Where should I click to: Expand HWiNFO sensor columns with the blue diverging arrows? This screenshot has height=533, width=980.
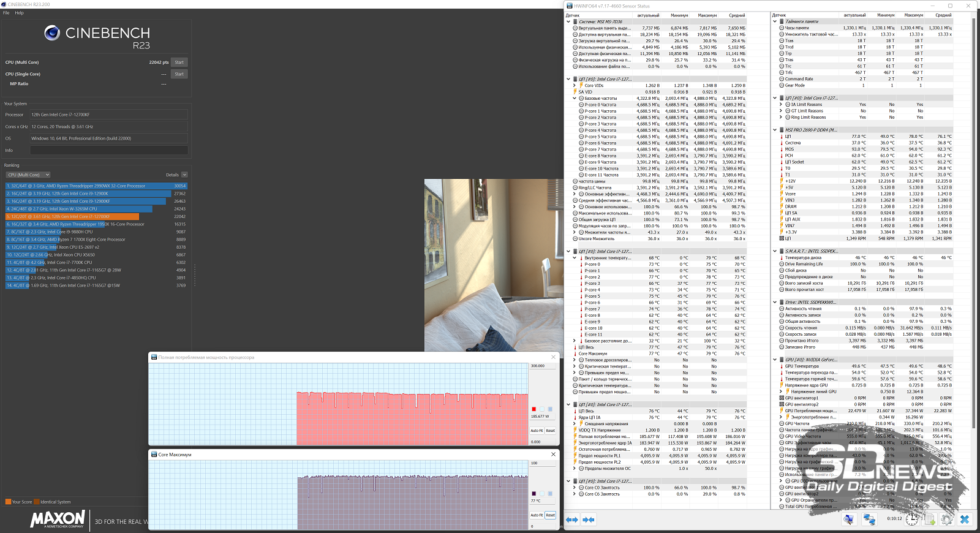pos(571,520)
